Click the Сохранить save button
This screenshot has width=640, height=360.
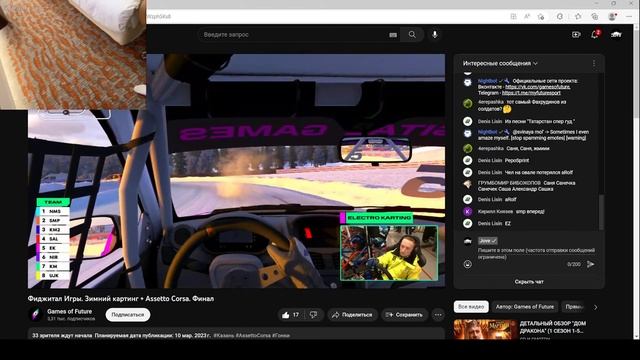click(404, 315)
